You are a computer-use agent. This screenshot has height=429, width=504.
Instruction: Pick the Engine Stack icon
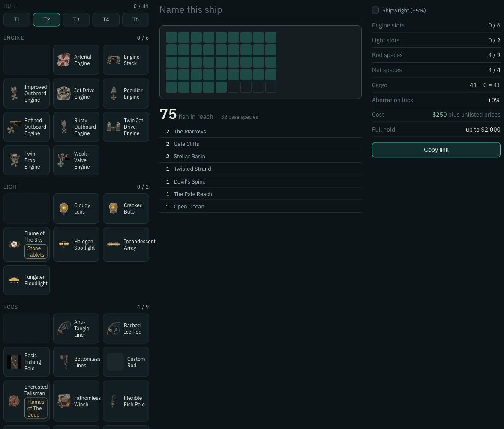click(x=114, y=60)
